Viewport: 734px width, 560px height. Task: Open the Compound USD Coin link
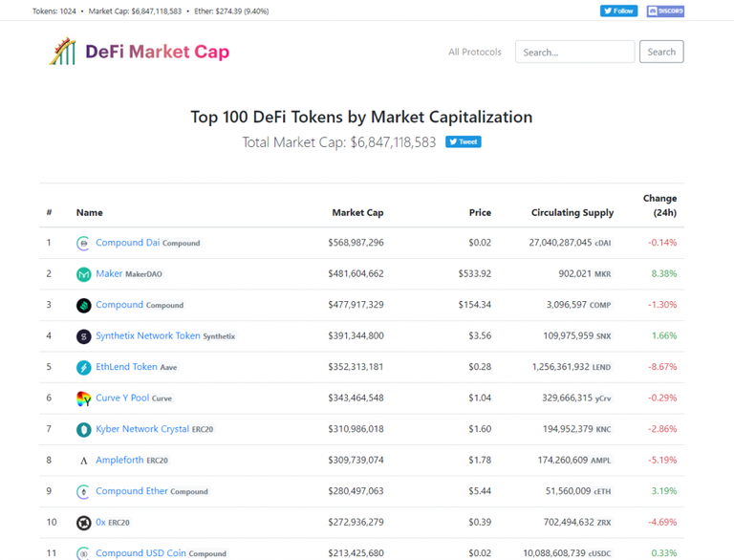(140, 553)
